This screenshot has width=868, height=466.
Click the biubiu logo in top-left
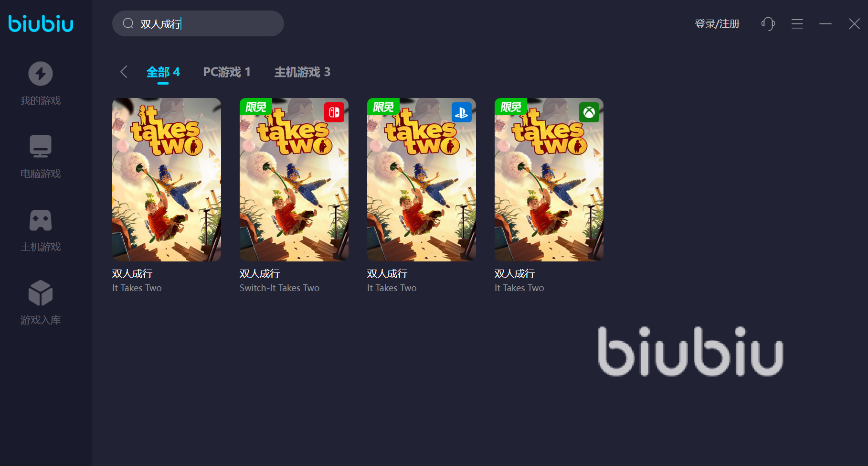pos(41,23)
